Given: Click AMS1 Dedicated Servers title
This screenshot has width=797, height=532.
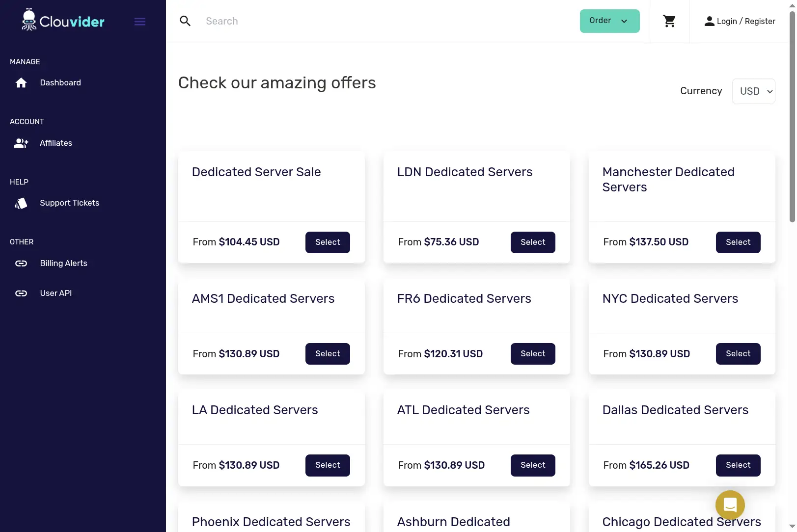Looking at the screenshot, I should click(x=263, y=299).
